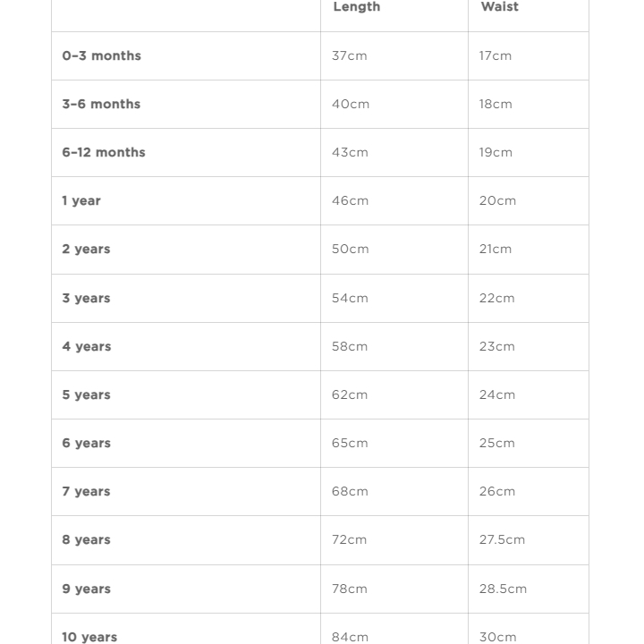Click the Length column header

pyautogui.click(x=356, y=7)
